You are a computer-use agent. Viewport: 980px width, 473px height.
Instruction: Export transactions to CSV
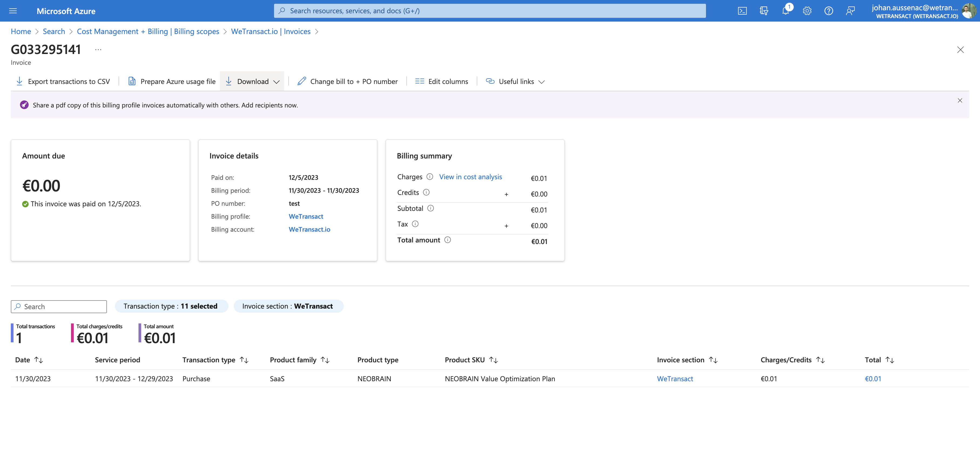pos(63,82)
